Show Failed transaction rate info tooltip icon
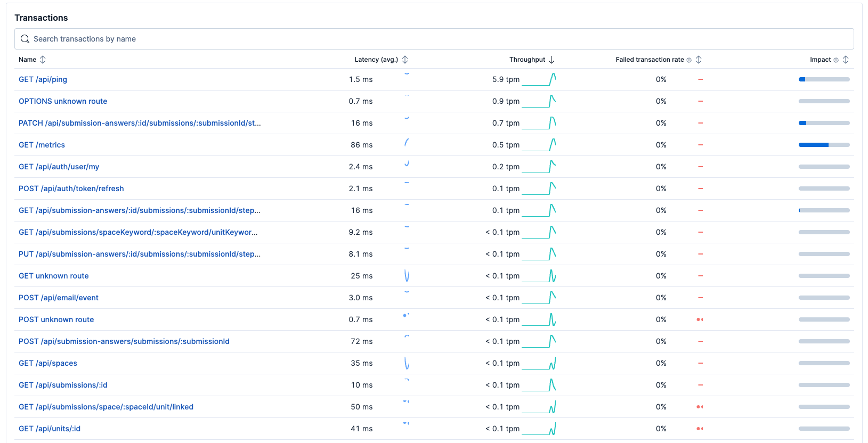This screenshot has width=868, height=443. tap(689, 60)
